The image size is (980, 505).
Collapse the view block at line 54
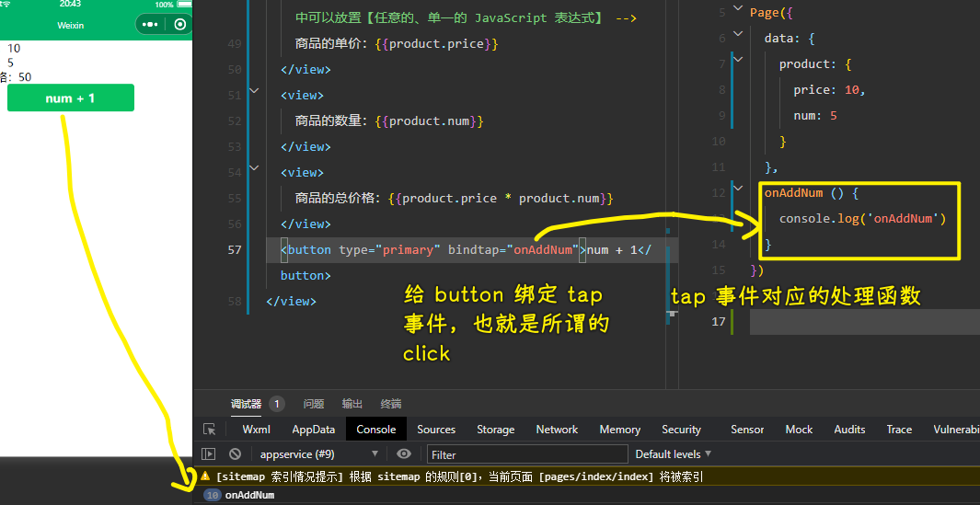pos(254,168)
